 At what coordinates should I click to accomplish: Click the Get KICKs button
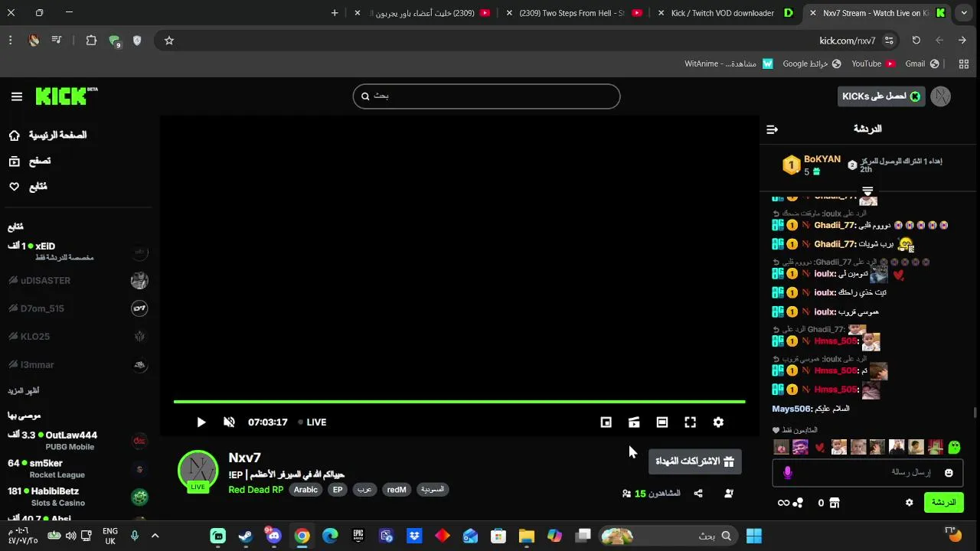(x=881, y=96)
